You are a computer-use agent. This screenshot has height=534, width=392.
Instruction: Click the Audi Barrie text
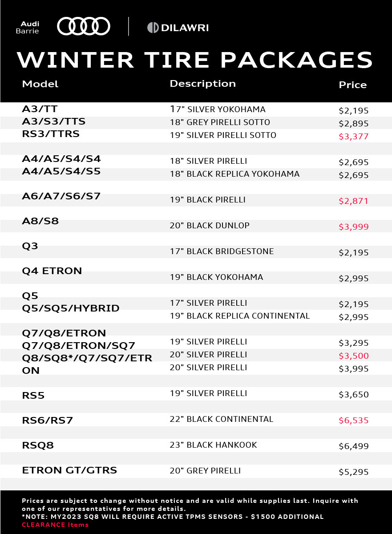pos(27,28)
